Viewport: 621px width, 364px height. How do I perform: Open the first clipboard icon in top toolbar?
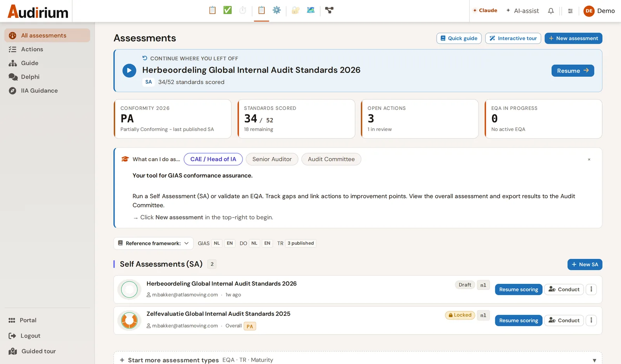coord(212,10)
